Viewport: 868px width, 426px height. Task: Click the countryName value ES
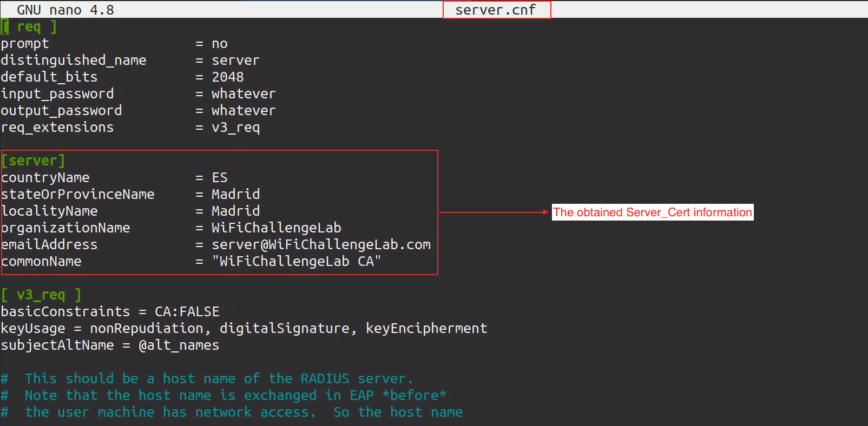(x=219, y=178)
